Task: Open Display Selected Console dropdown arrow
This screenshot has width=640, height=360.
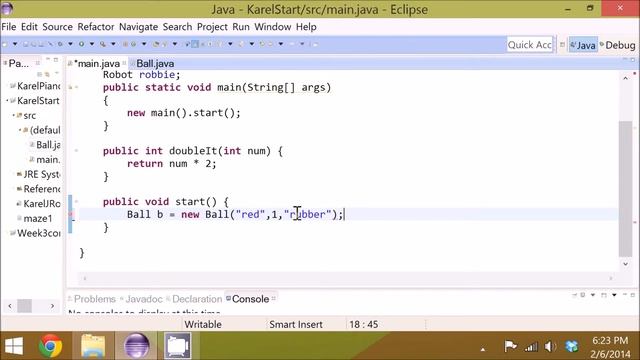Action: 593,295
